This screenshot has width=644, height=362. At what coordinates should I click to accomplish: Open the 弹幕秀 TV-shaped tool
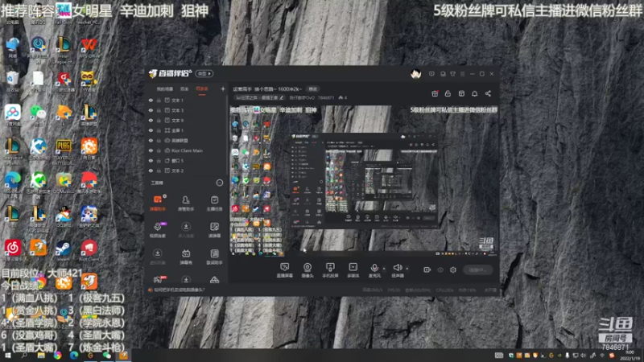186,256
